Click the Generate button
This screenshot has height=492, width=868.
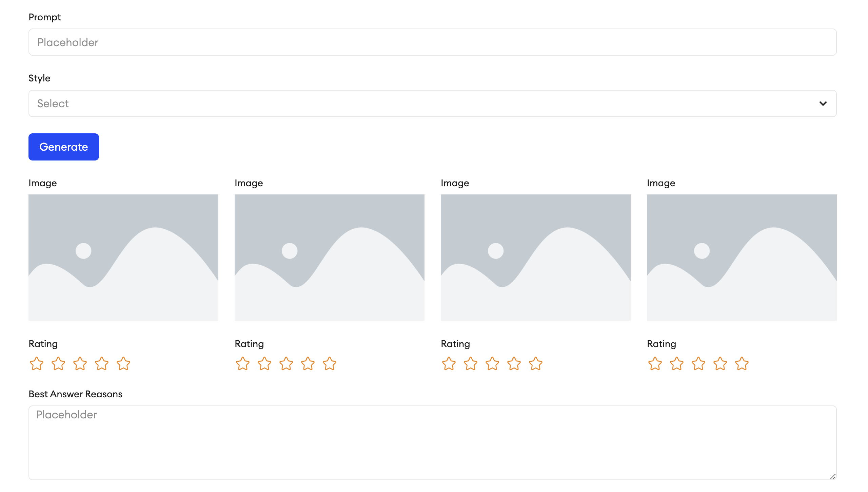(64, 147)
